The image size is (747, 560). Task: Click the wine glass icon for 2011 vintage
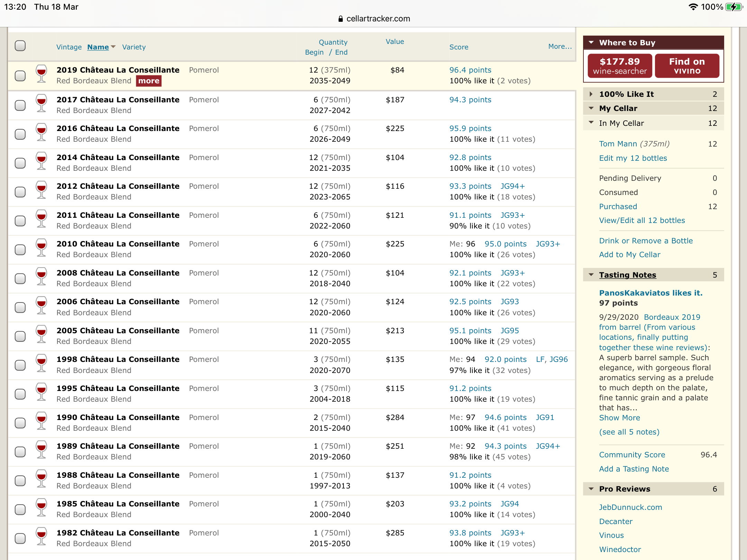pyautogui.click(x=41, y=218)
